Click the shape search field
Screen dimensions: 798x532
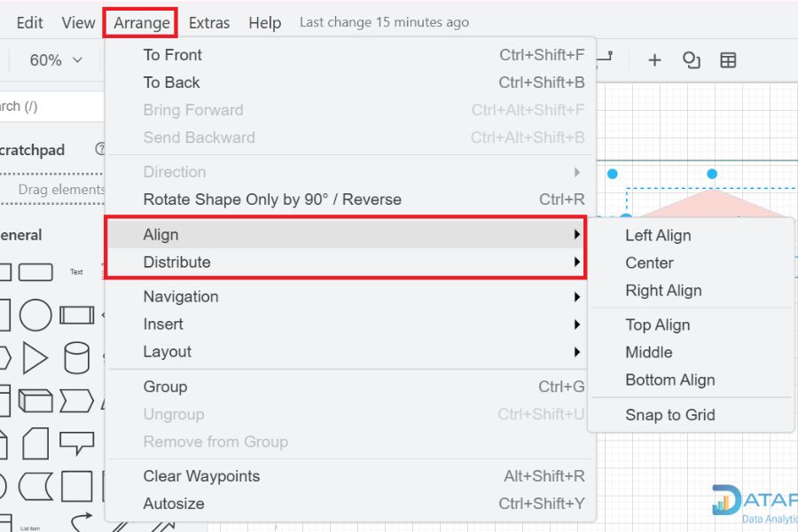(x=51, y=106)
